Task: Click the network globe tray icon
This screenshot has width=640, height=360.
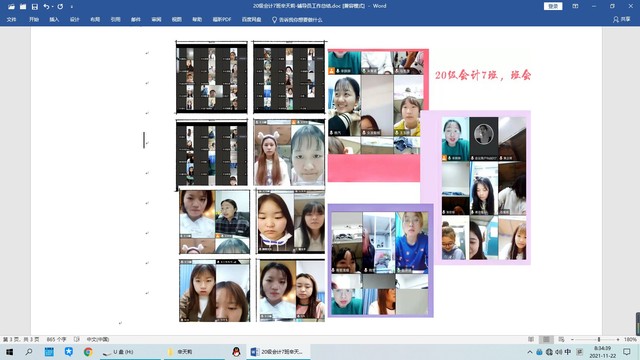Action: 549,352
